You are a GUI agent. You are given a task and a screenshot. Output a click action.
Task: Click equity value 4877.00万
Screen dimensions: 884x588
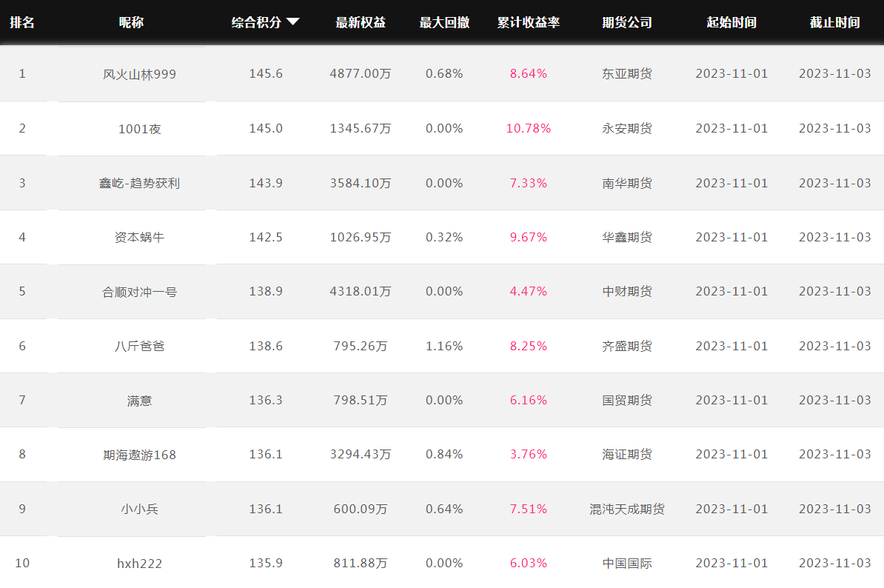[361, 74]
